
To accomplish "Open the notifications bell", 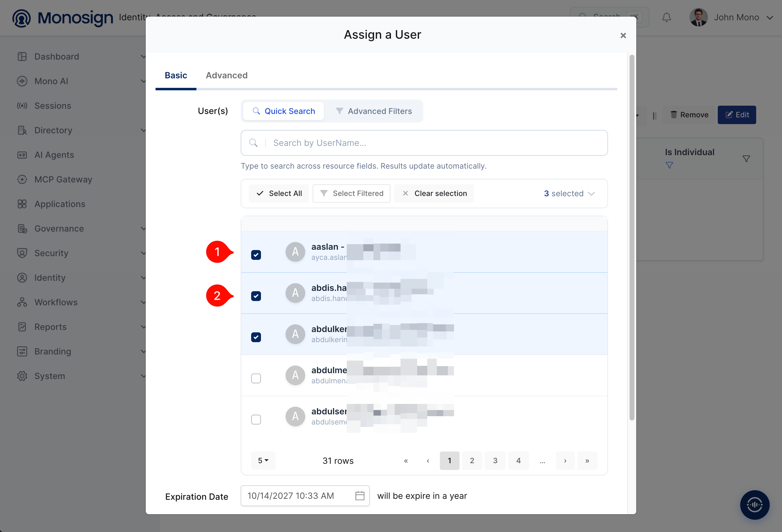I will tap(666, 17).
